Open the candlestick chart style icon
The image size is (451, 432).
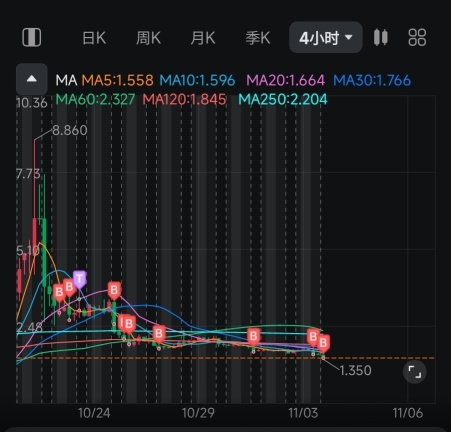point(381,37)
